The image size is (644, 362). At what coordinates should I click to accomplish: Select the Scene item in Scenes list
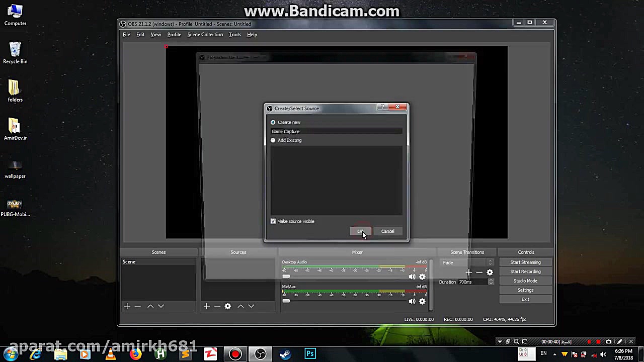[x=158, y=262]
